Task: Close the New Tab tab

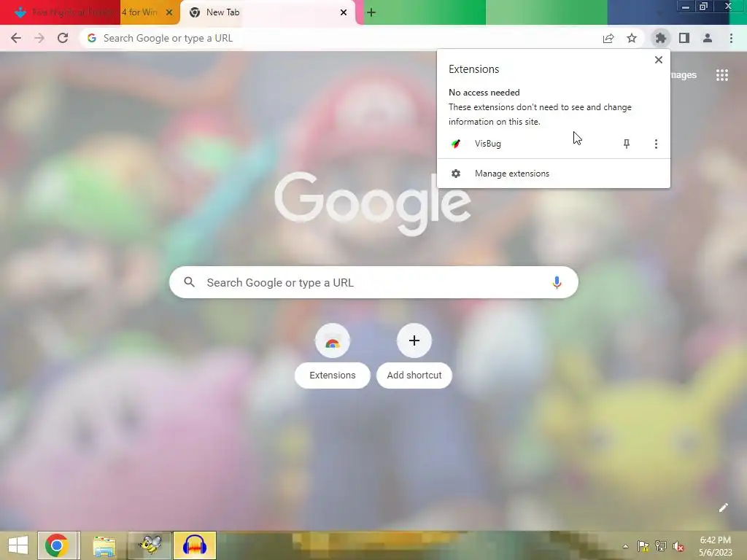Action: point(344,12)
